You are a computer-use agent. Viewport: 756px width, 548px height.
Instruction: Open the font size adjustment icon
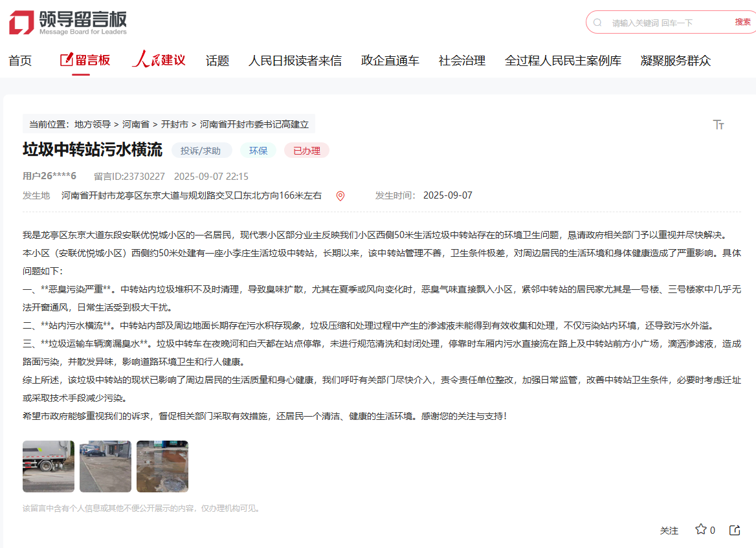tap(718, 125)
